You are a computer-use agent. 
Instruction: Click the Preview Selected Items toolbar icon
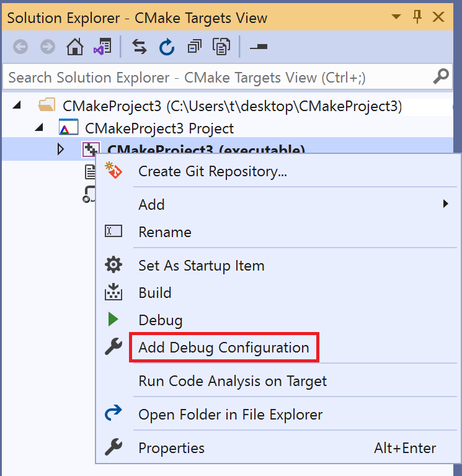pos(259,47)
